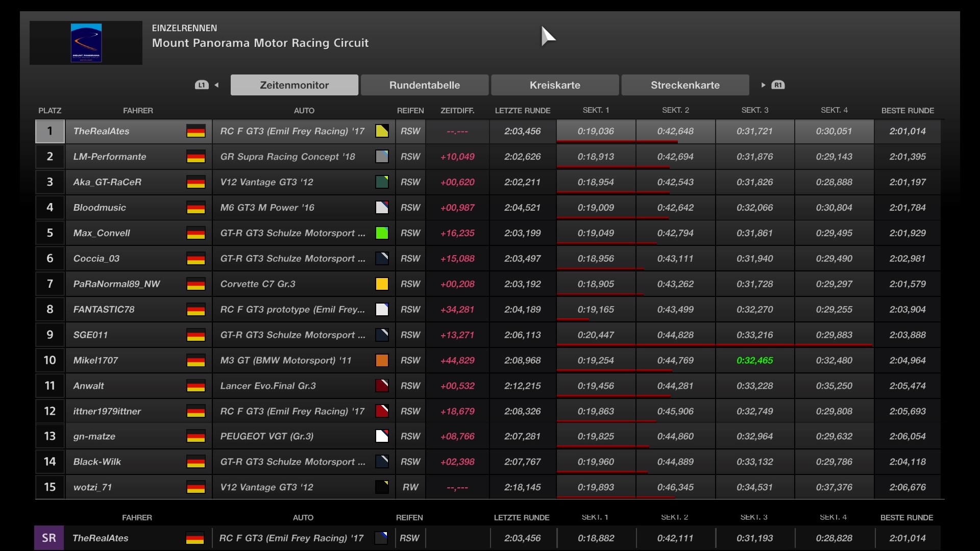980x551 pixels.
Task: Click the left arrow beside Zeitenmonitor tab
Action: (x=217, y=85)
